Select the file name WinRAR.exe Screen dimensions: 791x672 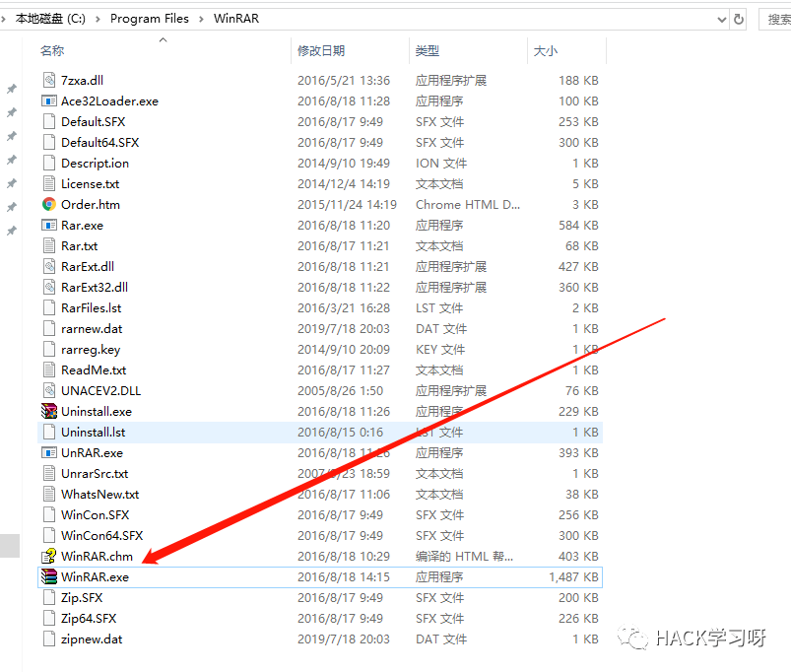tap(95, 576)
